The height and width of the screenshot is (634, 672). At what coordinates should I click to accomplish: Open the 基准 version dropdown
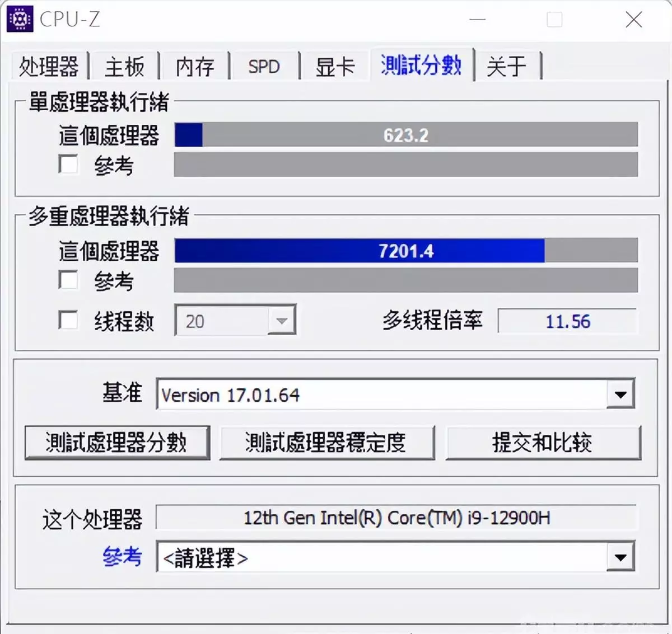(620, 395)
